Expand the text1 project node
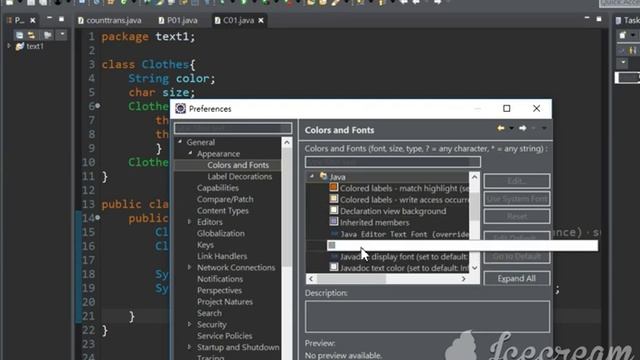 9,46
